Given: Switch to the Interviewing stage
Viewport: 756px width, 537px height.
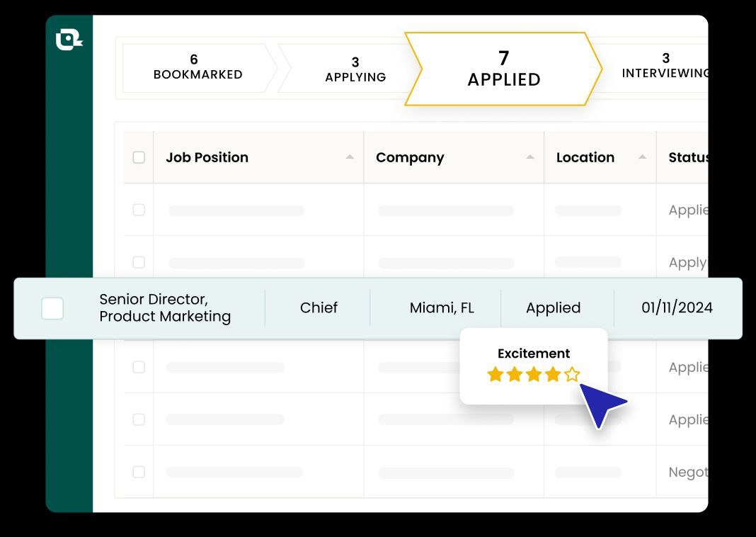Looking at the screenshot, I should coord(665,67).
